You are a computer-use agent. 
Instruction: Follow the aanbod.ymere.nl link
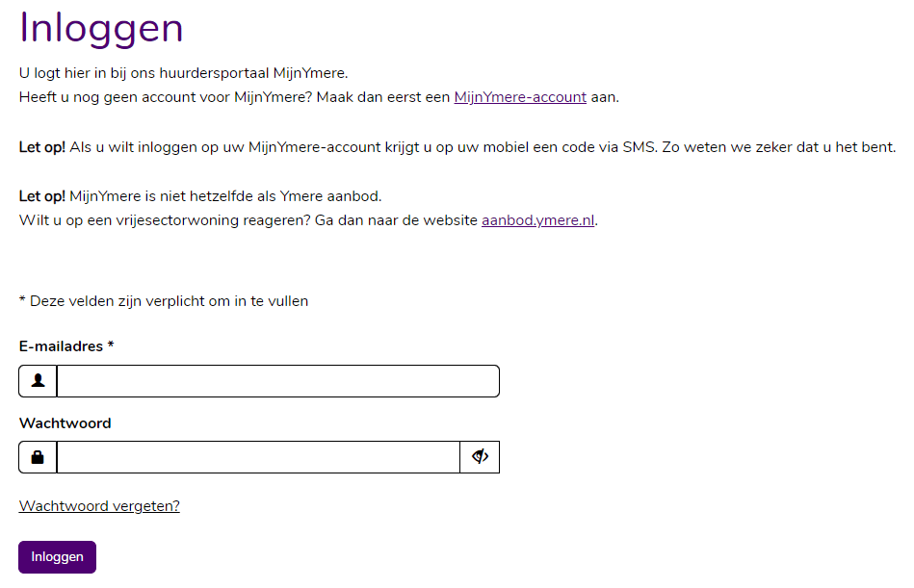click(x=538, y=220)
